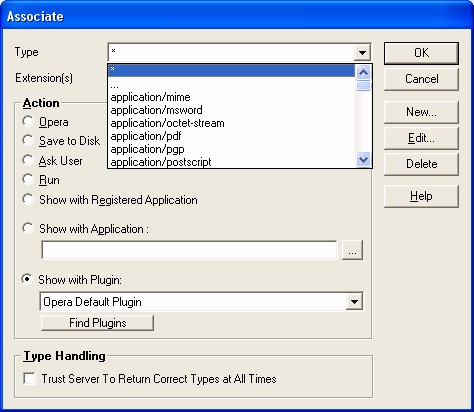The image size is (474, 412).
Task: Open the New... type dialog
Action: pos(421,112)
